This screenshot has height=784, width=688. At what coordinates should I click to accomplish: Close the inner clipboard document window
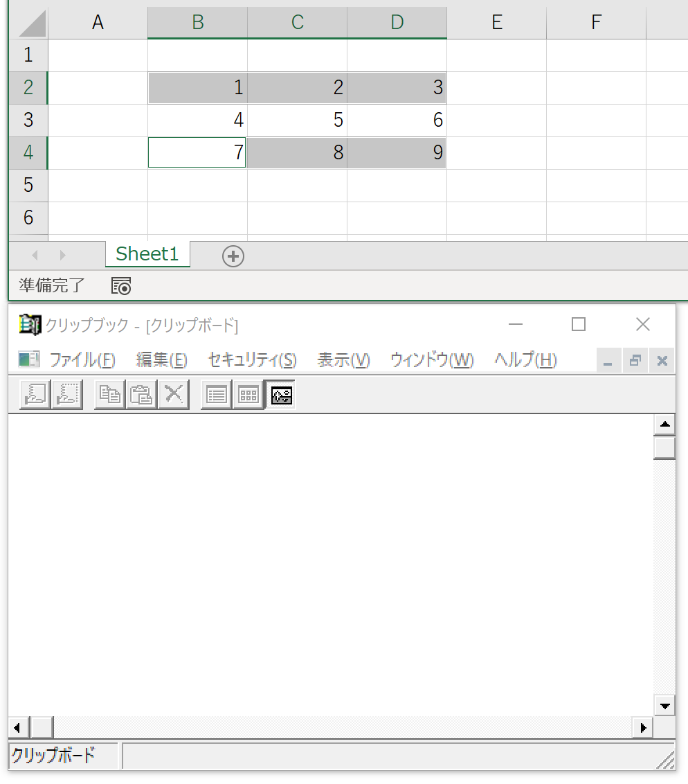tap(662, 361)
